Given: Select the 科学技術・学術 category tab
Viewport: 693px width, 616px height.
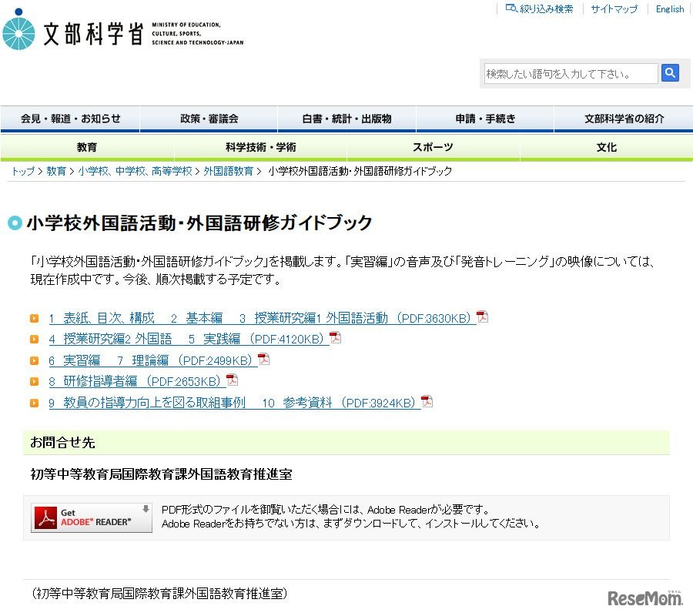Looking at the screenshot, I should [261, 147].
